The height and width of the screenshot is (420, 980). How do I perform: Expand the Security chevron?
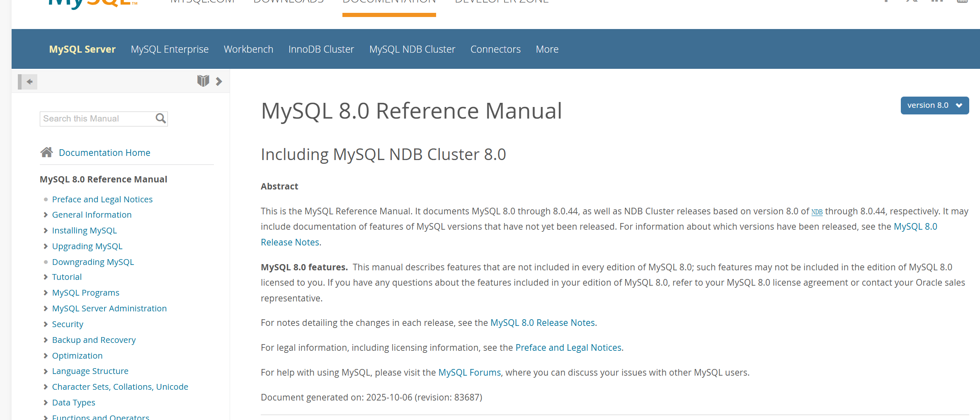coord(46,324)
